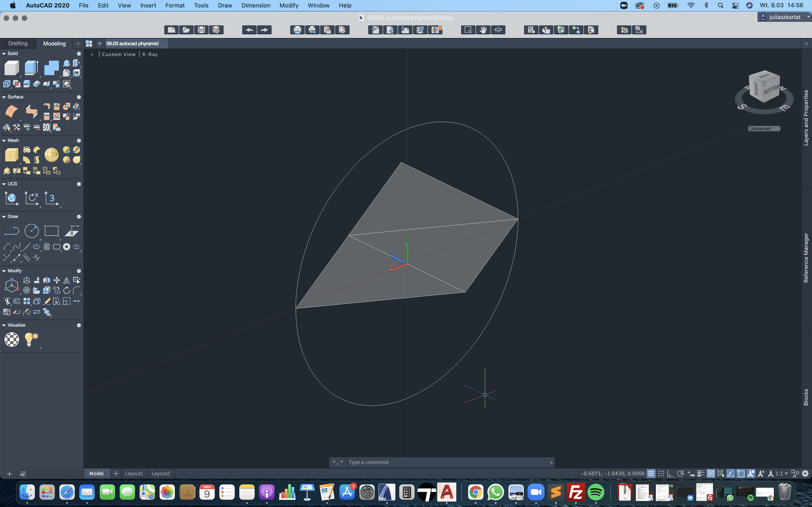
Task: Switch to the Drafting workspace tab
Action: pyautogui.click(x=17, y=43)
